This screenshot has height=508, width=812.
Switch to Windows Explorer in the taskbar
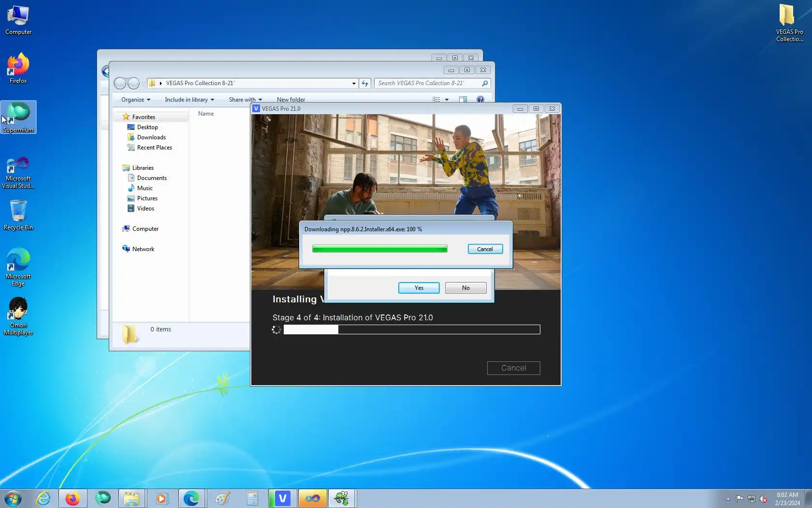tap(131, 498)
